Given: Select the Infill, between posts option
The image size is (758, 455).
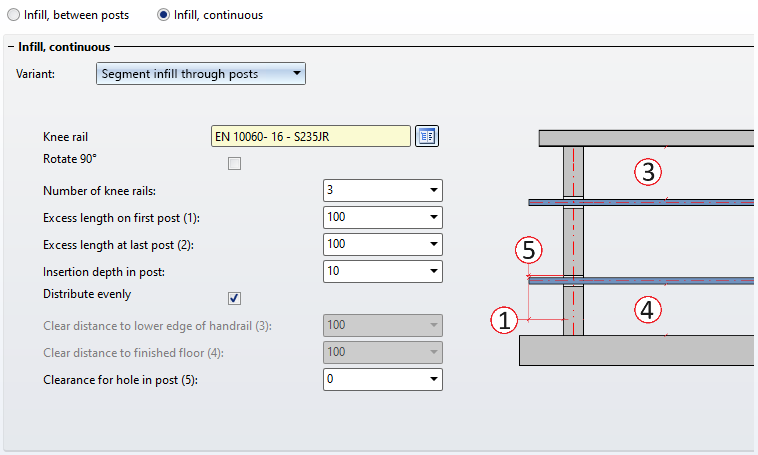Looking at the screenshot, I should coord(14,15).
